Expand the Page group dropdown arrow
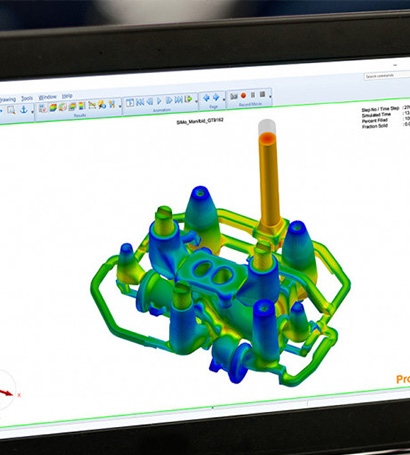 (x=224, y=99)
